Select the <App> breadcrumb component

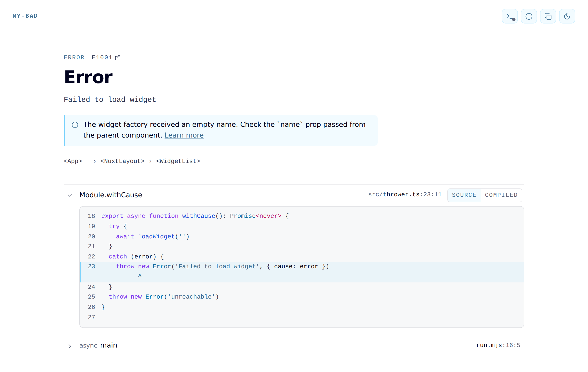[73, 161]
